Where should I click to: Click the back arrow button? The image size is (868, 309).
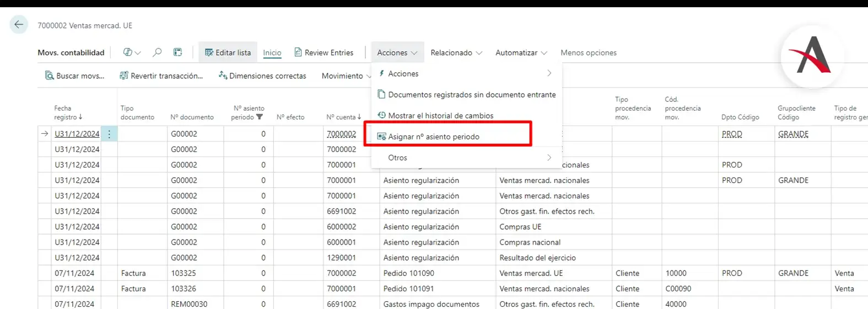(19, 25)
